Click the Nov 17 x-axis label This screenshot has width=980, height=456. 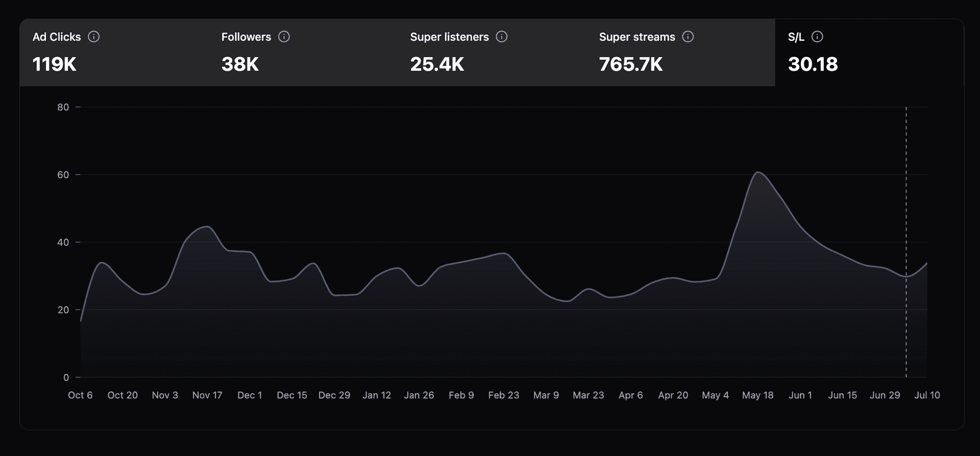(207, 395)
